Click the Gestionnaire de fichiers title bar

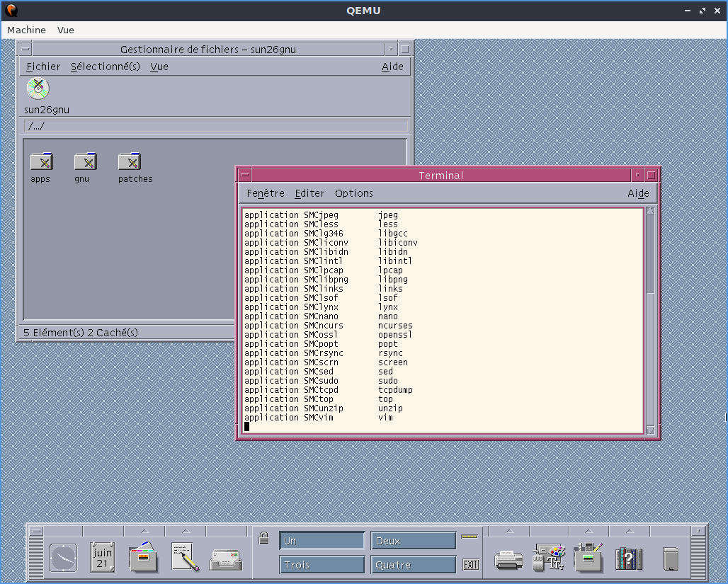[x=208, y=50]
